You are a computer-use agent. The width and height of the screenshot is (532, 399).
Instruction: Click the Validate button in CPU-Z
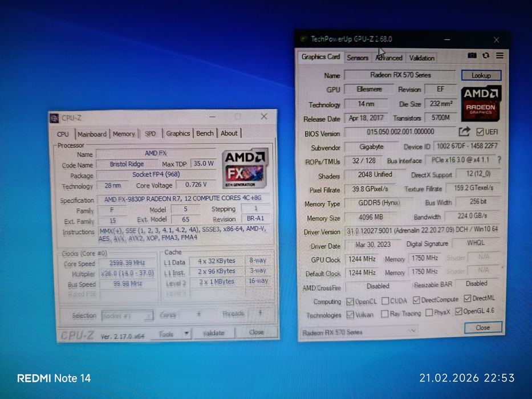pos(213,333)
